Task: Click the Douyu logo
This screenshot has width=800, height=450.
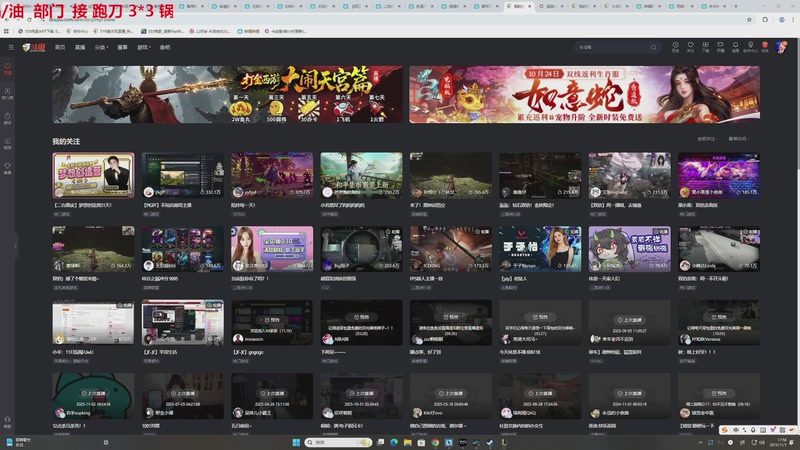Action: (x=34, y=47)
